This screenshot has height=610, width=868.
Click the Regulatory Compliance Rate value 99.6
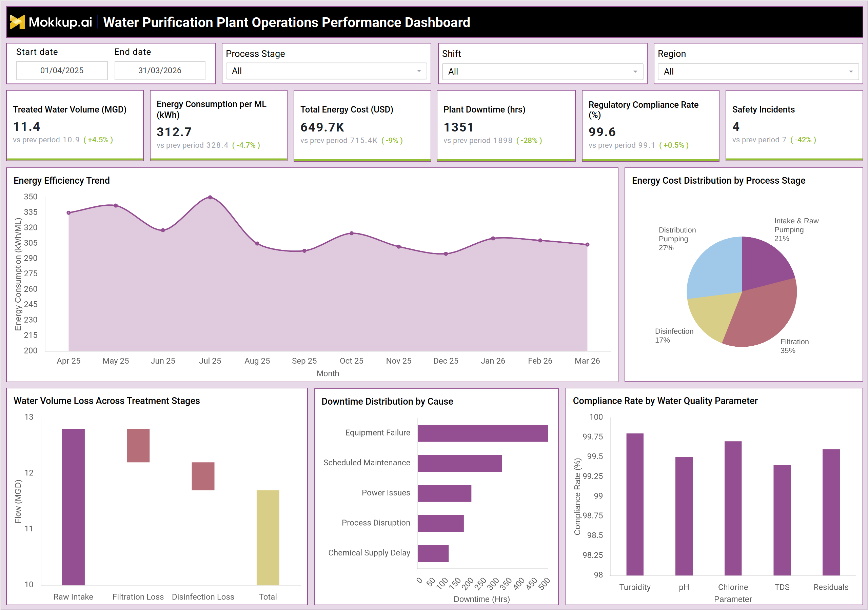tap(602, 132)
